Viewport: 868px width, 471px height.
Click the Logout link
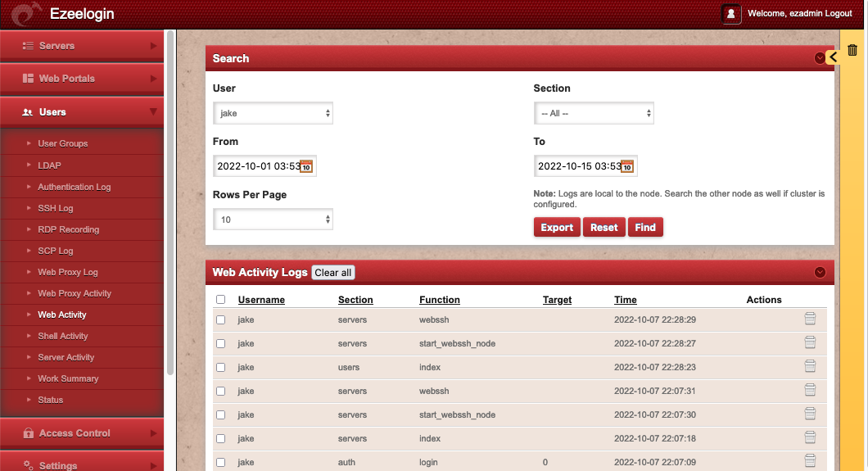(x=837, y=13)
